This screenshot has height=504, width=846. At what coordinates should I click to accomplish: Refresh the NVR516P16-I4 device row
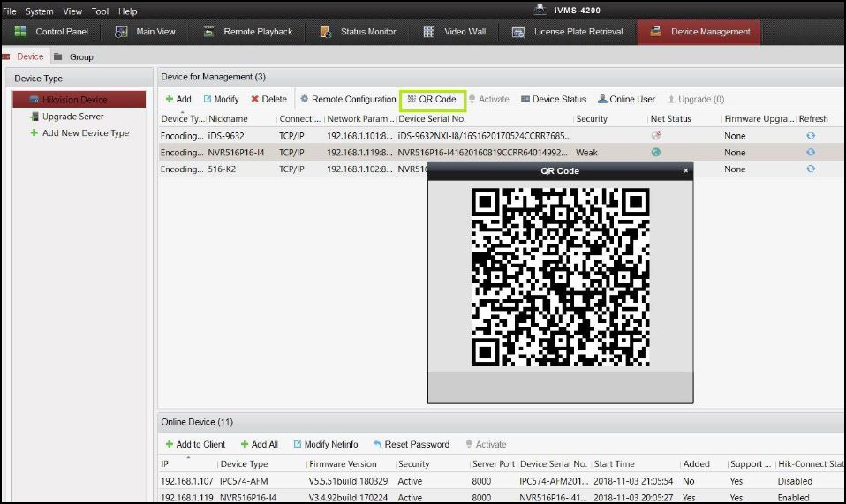[811, 153]
